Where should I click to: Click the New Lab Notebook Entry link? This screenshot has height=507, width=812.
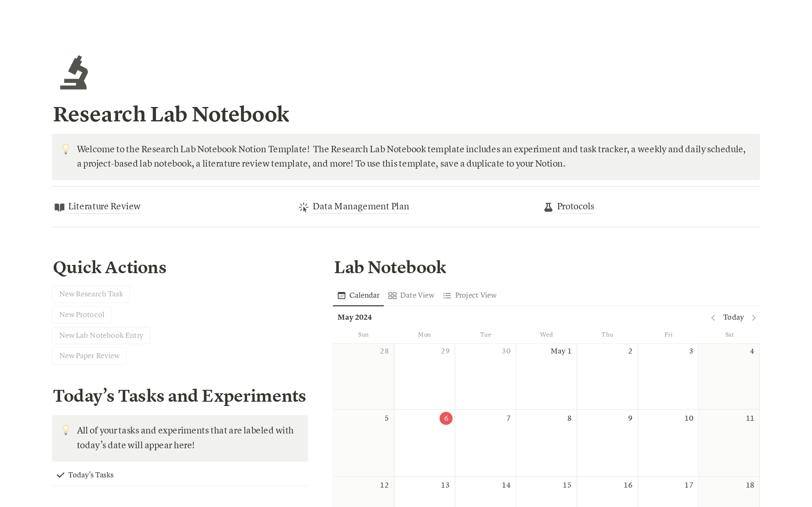tap(101, 335)
